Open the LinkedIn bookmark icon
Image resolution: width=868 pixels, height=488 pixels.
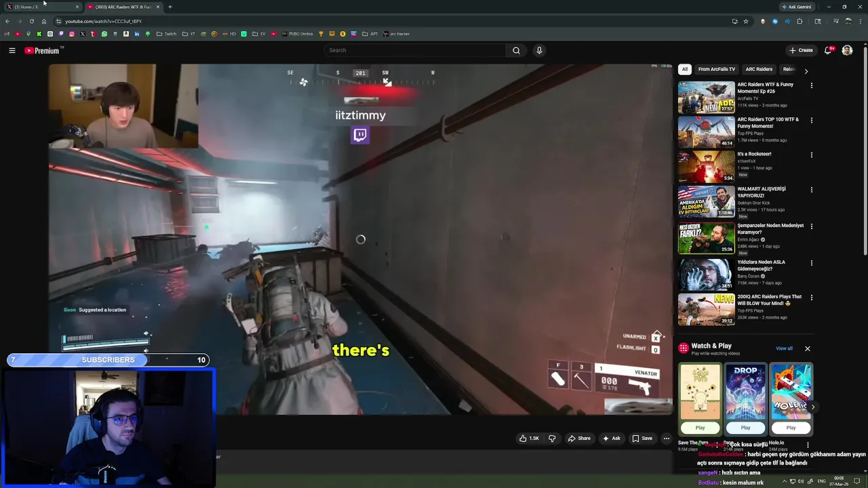tap(136, 34)
